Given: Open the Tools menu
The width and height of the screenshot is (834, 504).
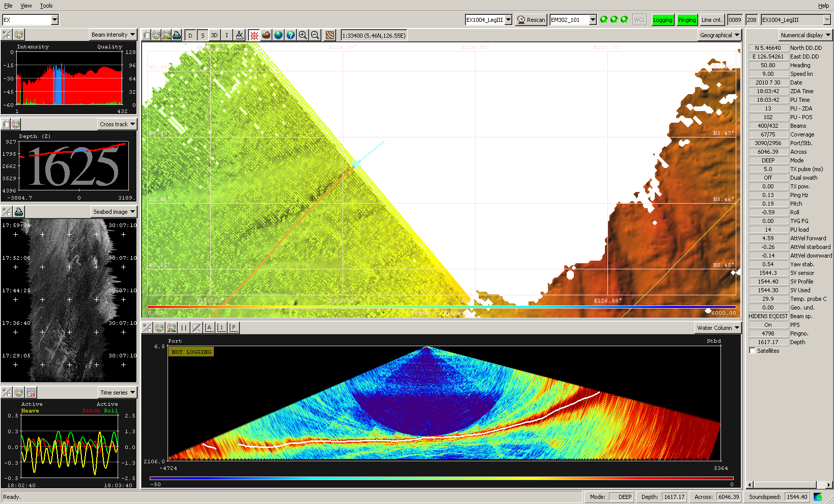Looking at the screenshot, I should (46, 6).
